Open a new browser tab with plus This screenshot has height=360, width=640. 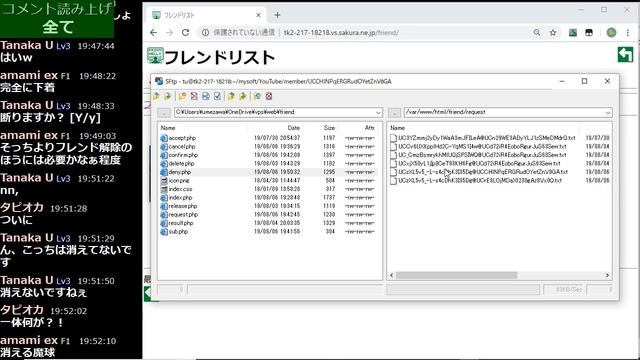coord(277,15)
